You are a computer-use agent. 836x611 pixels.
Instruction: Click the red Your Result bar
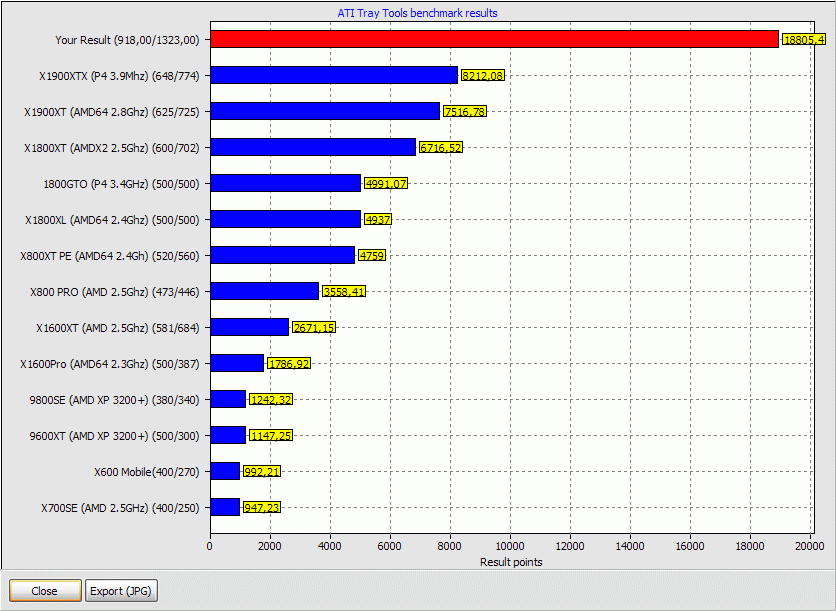(494, 39)
